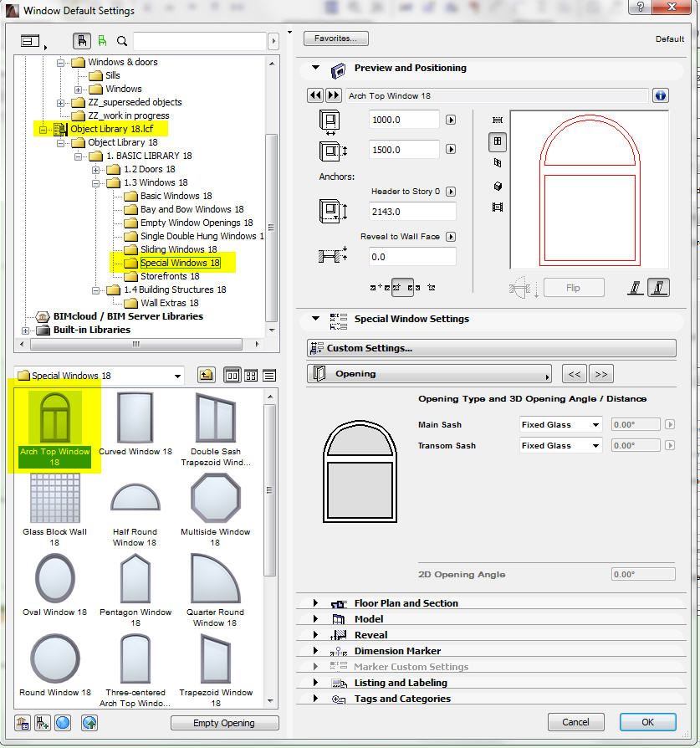This screenshot has height=748, width=700.
Task: Expand the Floor Plan and Section panel
Action: (x=315, y=603)
